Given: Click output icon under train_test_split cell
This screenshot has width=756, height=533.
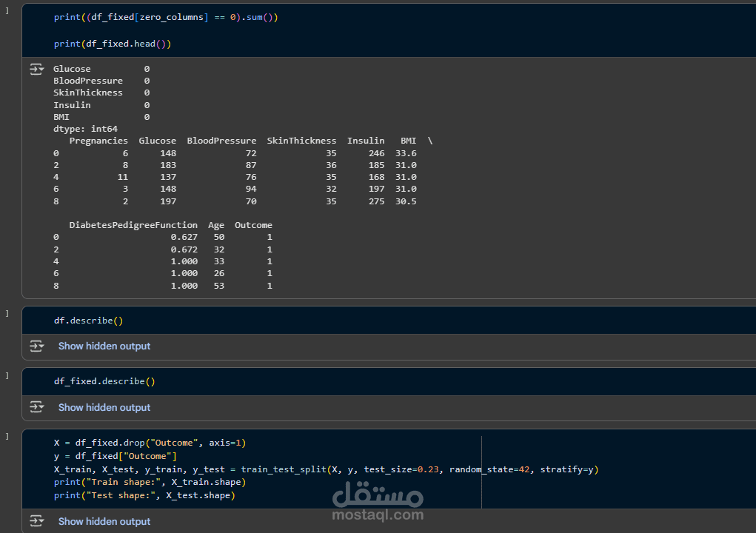Looking at the screenshot, I should tap(36, 522).
